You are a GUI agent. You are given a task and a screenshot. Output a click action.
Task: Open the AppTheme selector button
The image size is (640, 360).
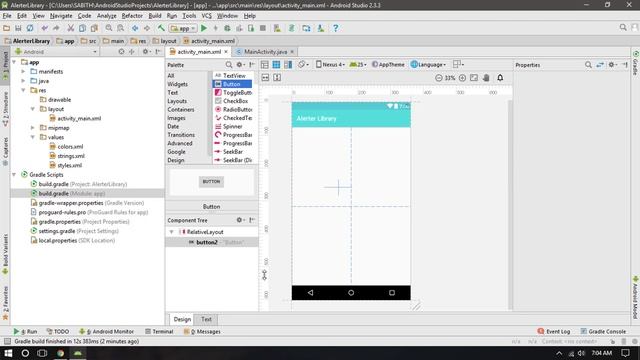[x=388, y=64]
